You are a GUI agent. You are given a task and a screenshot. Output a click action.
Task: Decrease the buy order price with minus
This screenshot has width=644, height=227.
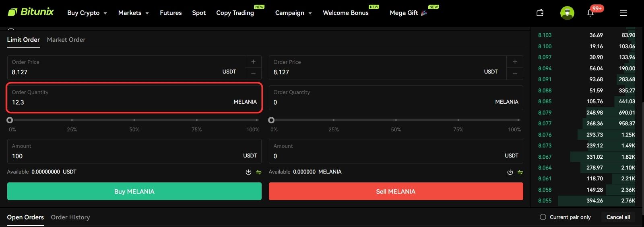coord(253,74)
